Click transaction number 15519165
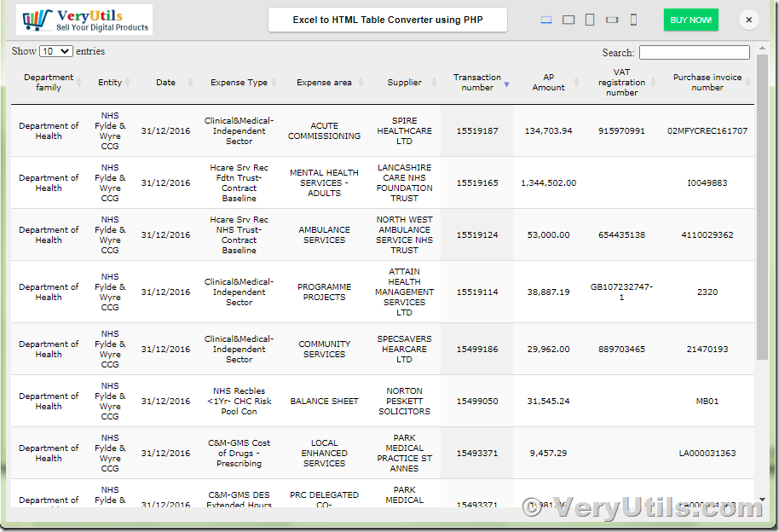This screenshot has width=779, height=532. (477, 183)
